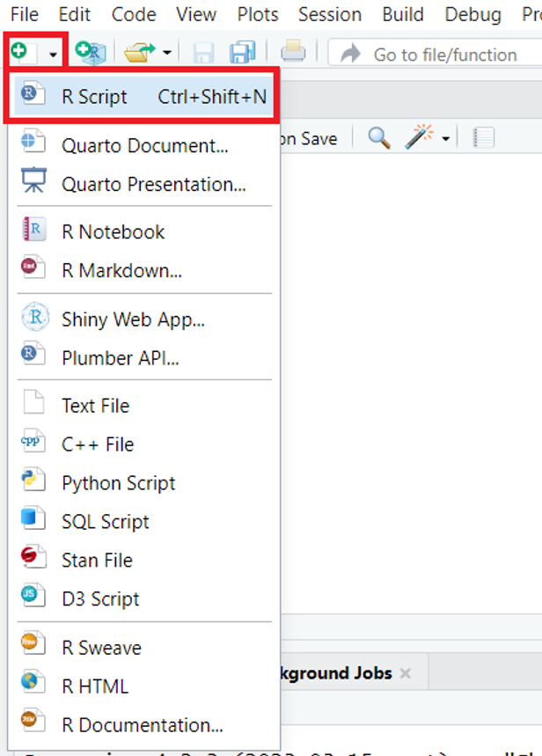Click the Python Script snake icon
The width and height of the screenshot is (542, 756).
point(33,480)
